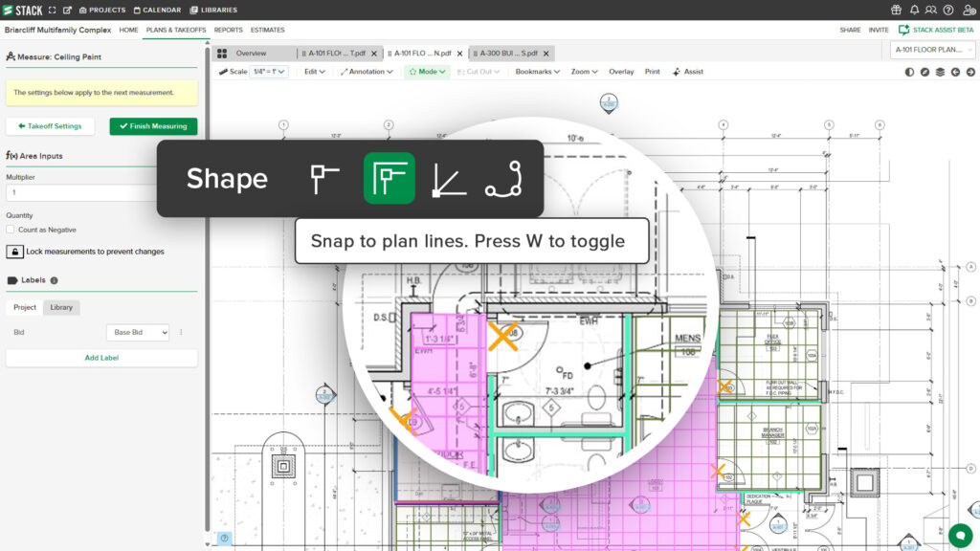Click the compass icon in the toolbar
This screenshot has height=551, width=980.
[924, 72]
